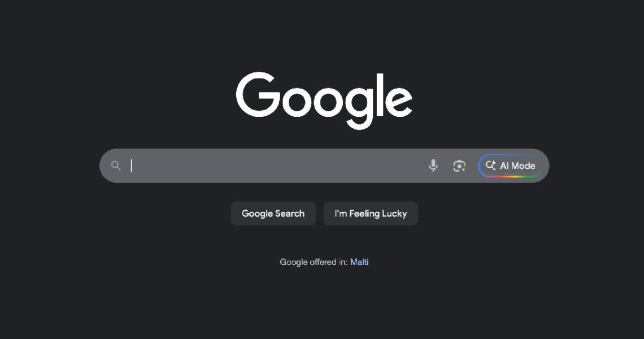Click the blinking text cursor in search box
Image resolution: width=644 pixels, height=339 pixels.
click(x=132, y=166)
